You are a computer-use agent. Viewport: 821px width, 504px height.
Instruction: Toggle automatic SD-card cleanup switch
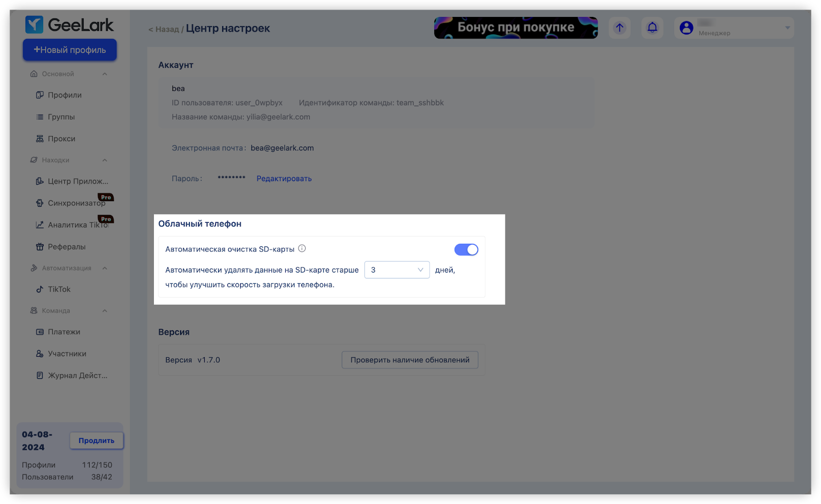tap(466, 249)
